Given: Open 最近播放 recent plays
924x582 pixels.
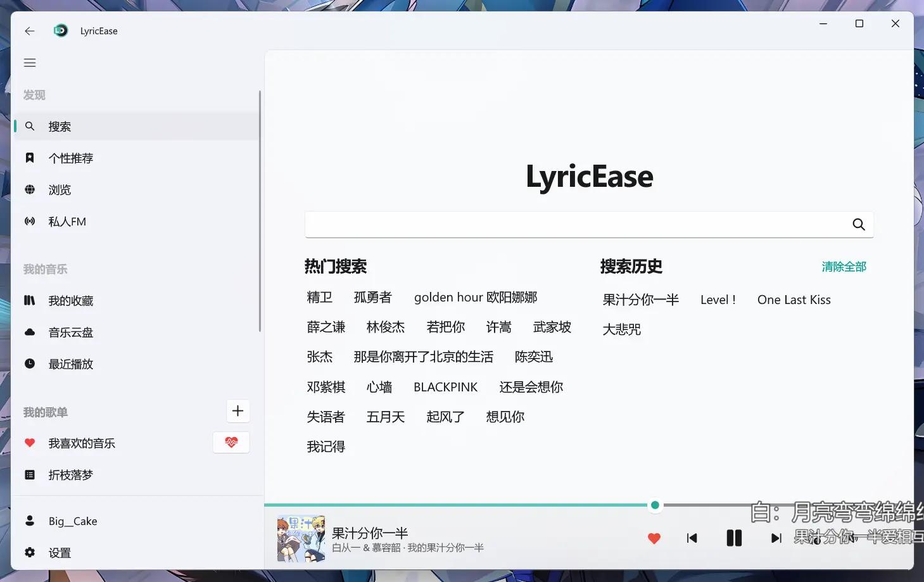Looking at the screenshot, I should point(71,364).
